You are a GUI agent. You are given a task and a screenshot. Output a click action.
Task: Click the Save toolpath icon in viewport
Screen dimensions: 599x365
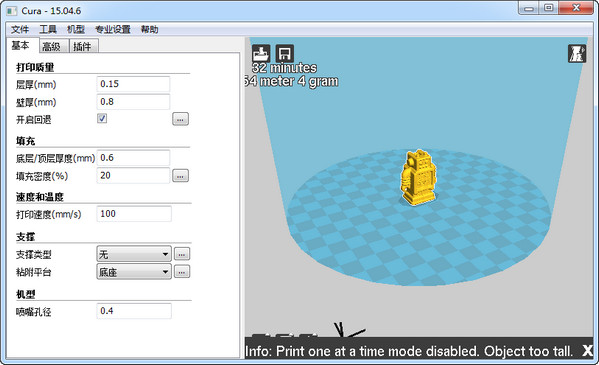click(x=284, y=53)
